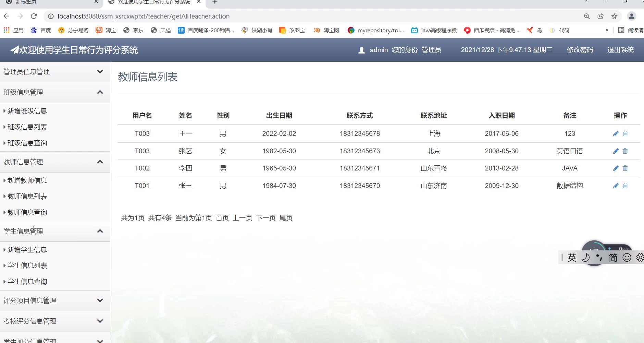Open 学生信息列表 in the sidebar
Image resolution: width=644 pixels, height=343 pixels.
point(27,265)
